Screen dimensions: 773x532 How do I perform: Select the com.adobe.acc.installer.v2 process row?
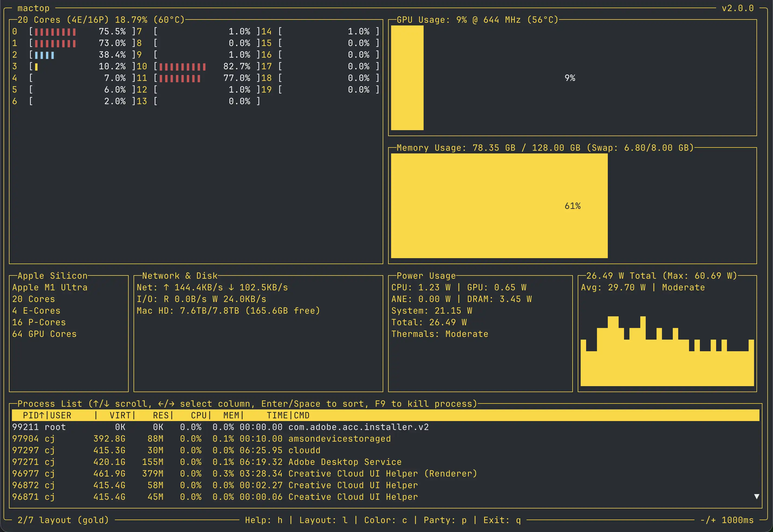(358, 427)
